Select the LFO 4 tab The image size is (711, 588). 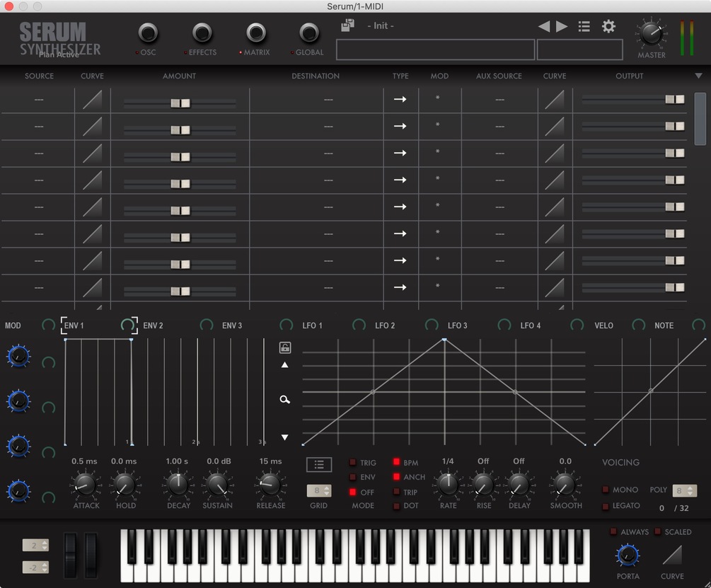[x=530, y=325]
